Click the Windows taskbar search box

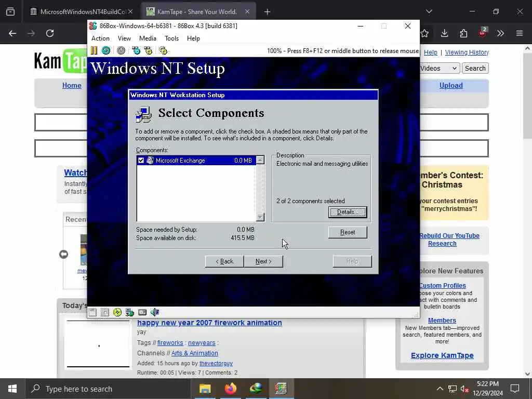(108, 389)
